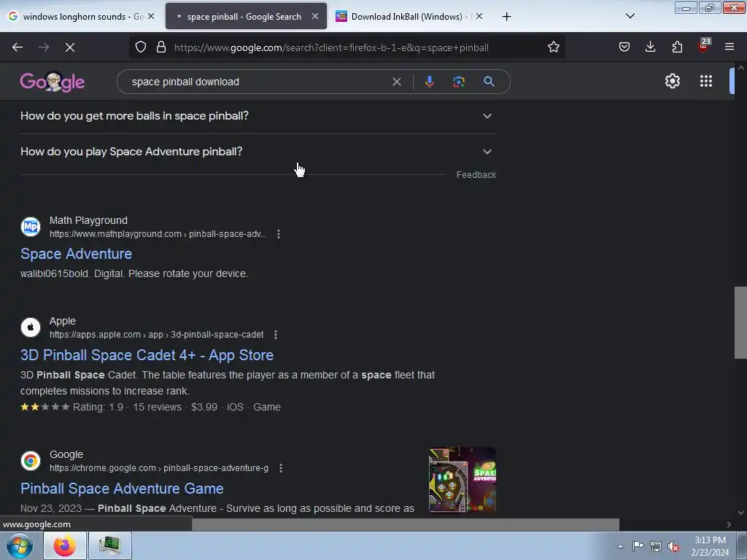Open 3D Pinball Space Cadet App Store link
Image resolution: width=747 pixels, height=560 pixels.
coord(147,355)
